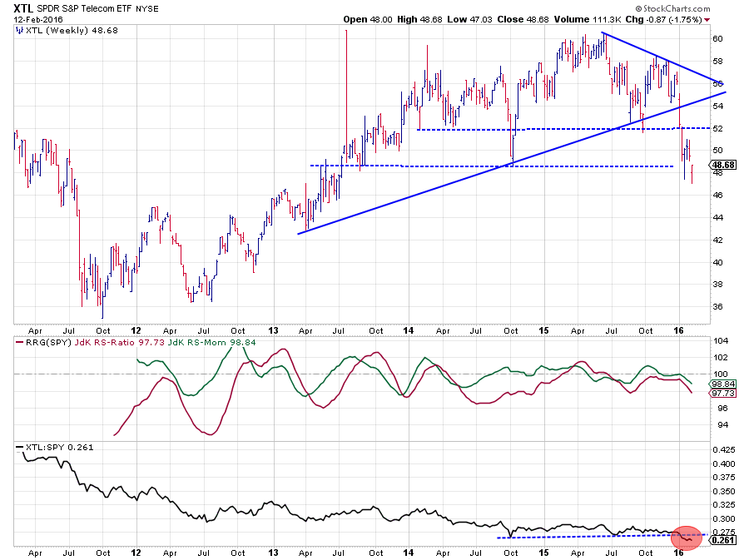749x560 pixels.
Task: Click the Volume 111.3K value
Action: click(587, 20)
